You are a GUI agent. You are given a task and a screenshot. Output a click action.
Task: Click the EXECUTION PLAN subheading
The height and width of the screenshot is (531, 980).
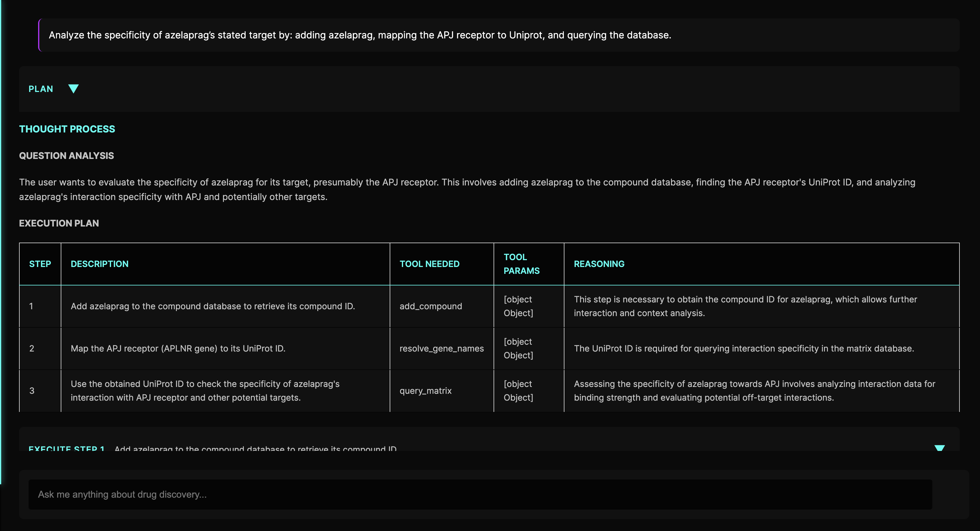59,223
